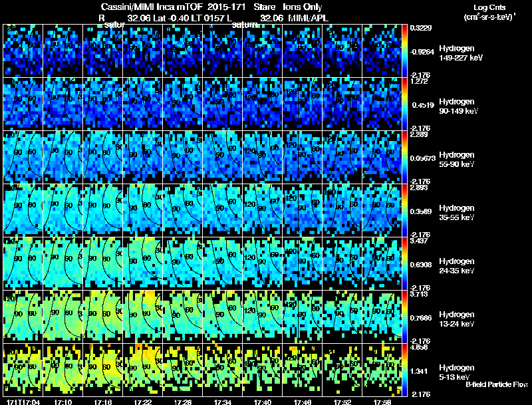
Task: Click the colorbar value 4.858
Action: pyautogui.click(x=419, y=347)
